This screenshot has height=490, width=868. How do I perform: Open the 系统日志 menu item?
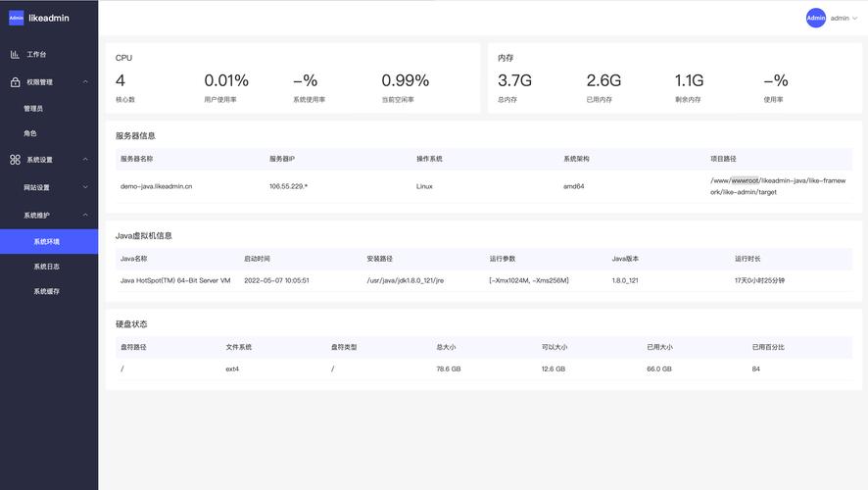click(x=49, y=267)
